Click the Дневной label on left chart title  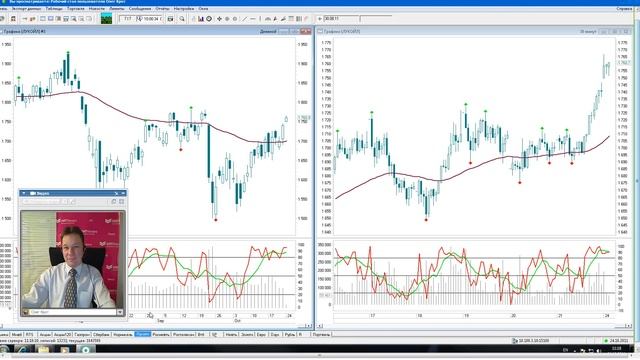pyautogui.click(x=268, y=31)
